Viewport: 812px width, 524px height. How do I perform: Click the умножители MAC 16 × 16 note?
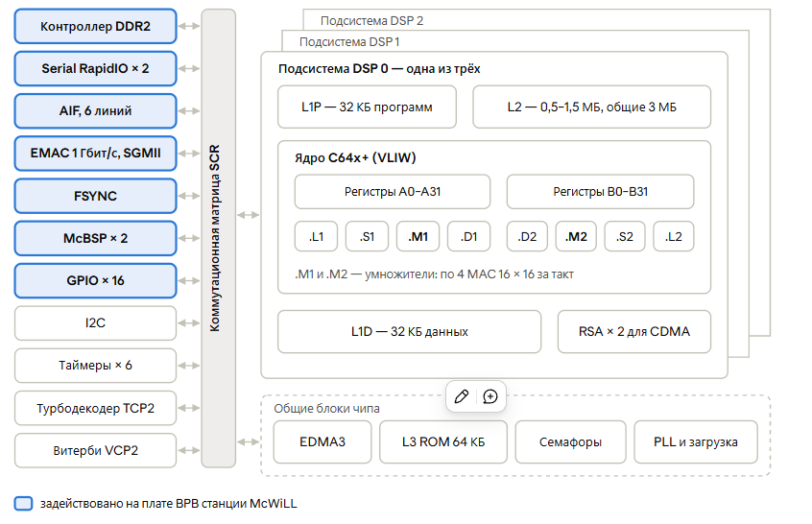[434, 274]
